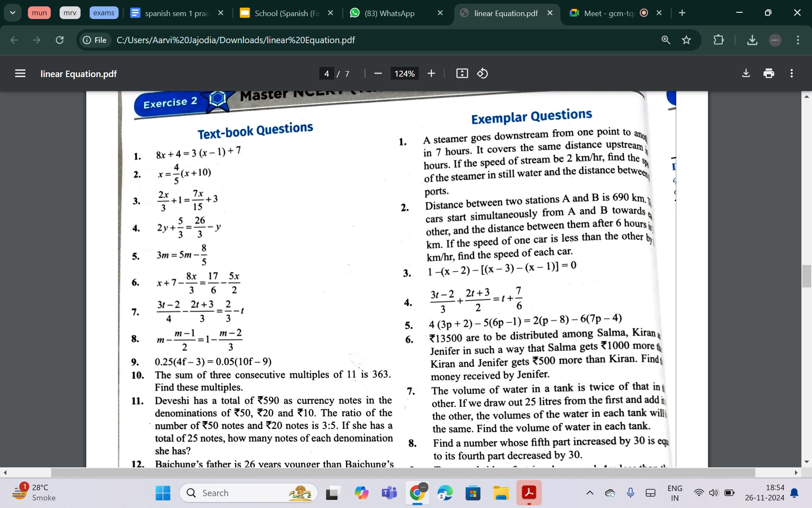Go forward to next page

[37, 40]
